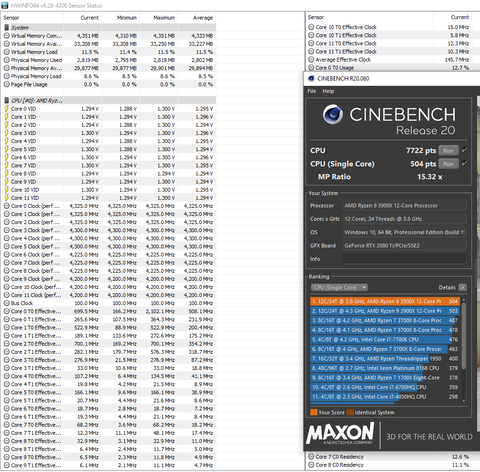Click the clock icon for Core 0 T0 Effective

coord(6,311)
